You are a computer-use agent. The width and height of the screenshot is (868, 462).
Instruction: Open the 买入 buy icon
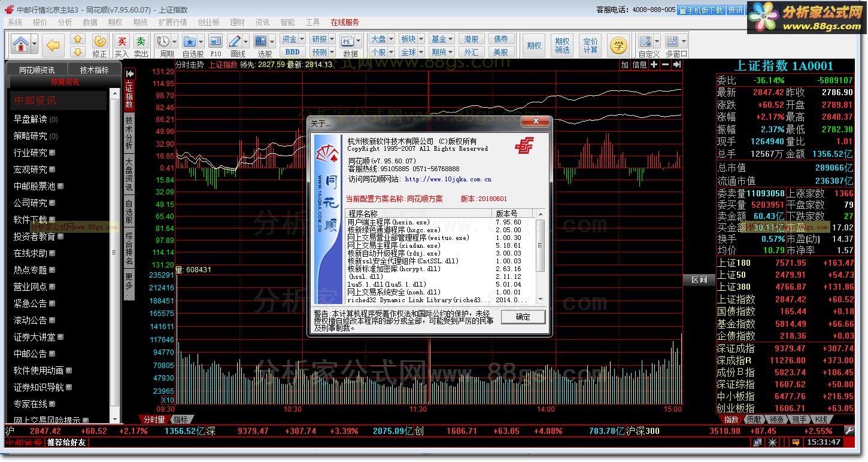122,41
